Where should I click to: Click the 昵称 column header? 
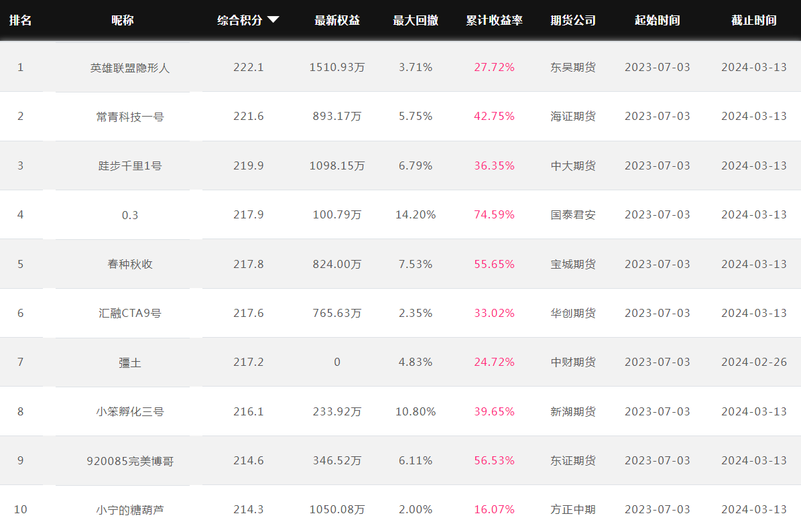pyautogui.click(x=123, y=20)
